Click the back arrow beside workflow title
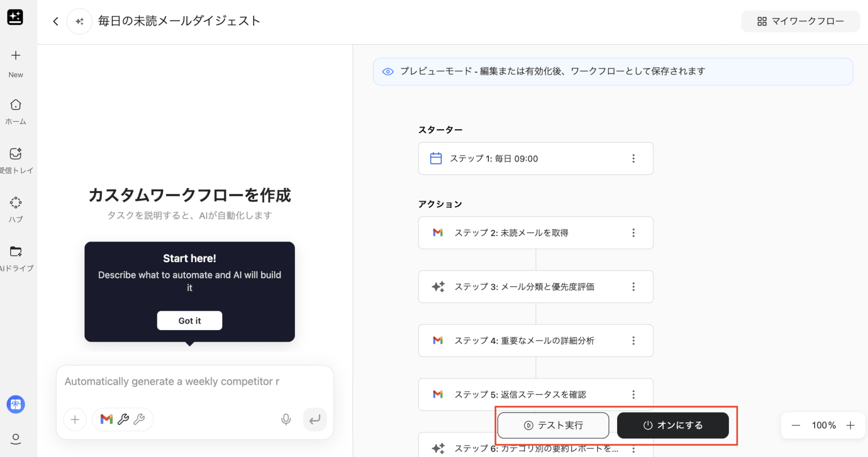The width and height of the screenshot is (868, 457). pyautogui.click(x=56, y=21)
